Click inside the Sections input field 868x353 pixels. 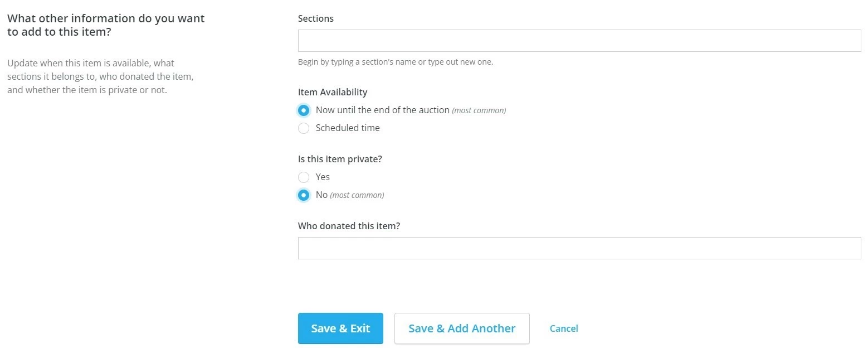coord(579,40)
